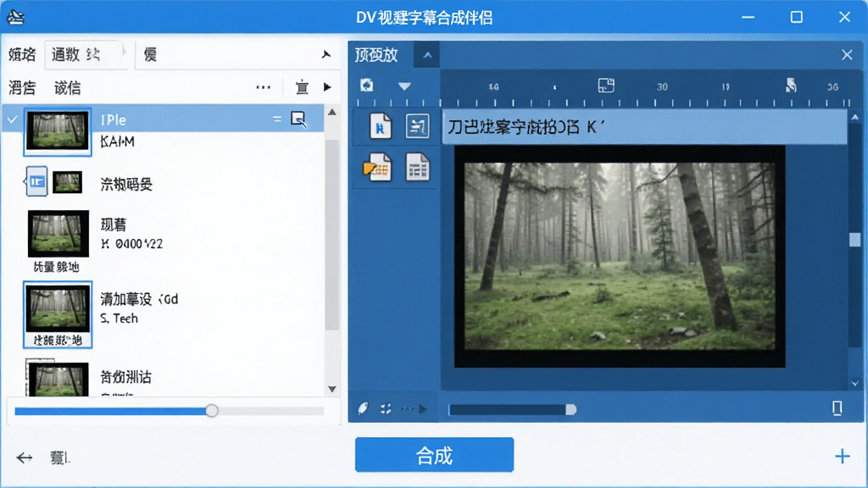Switch to the first tab left of 通数
Image resolution: width=868 pixels, height=488 pixels.
coord(22,55)
